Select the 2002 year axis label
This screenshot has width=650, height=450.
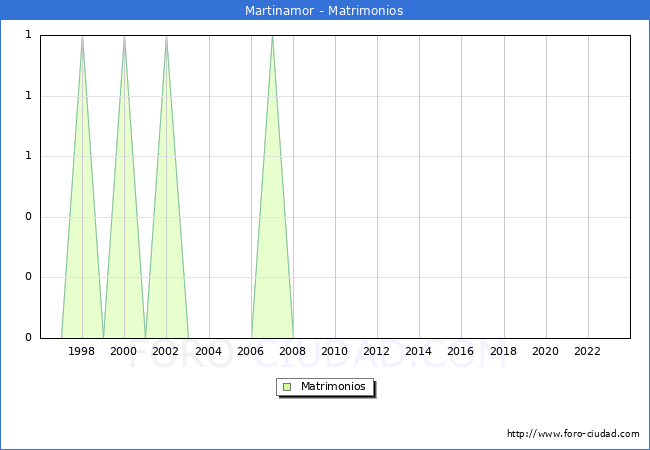[x=165, y=351]
